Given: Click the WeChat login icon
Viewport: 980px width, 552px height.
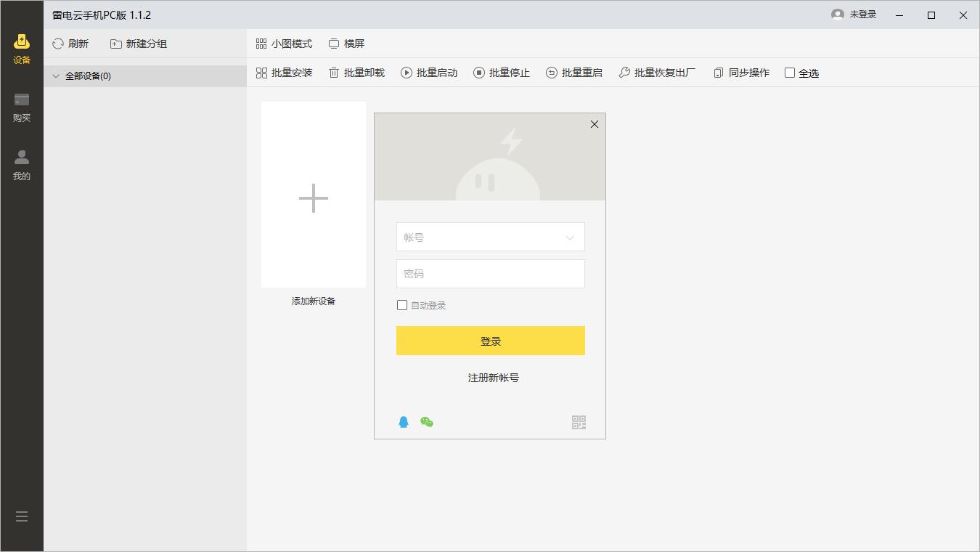Looking at the screenshot, I should [427, 421].
